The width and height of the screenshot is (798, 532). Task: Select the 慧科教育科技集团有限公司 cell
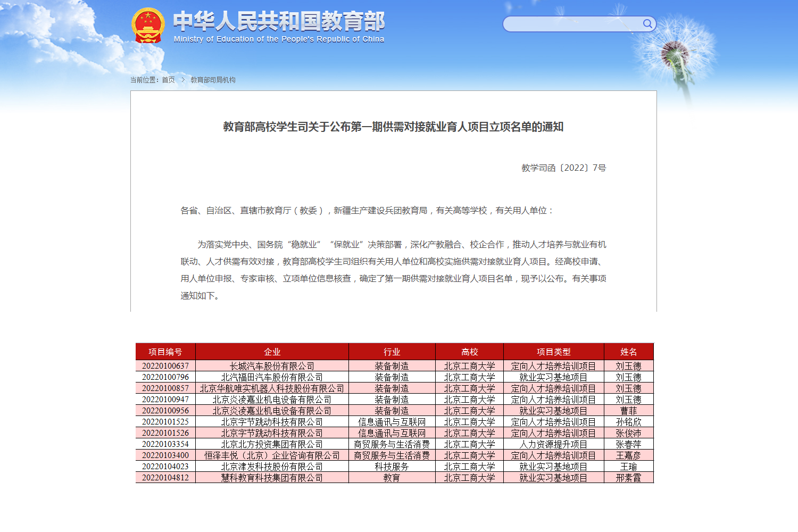[272, 478]
